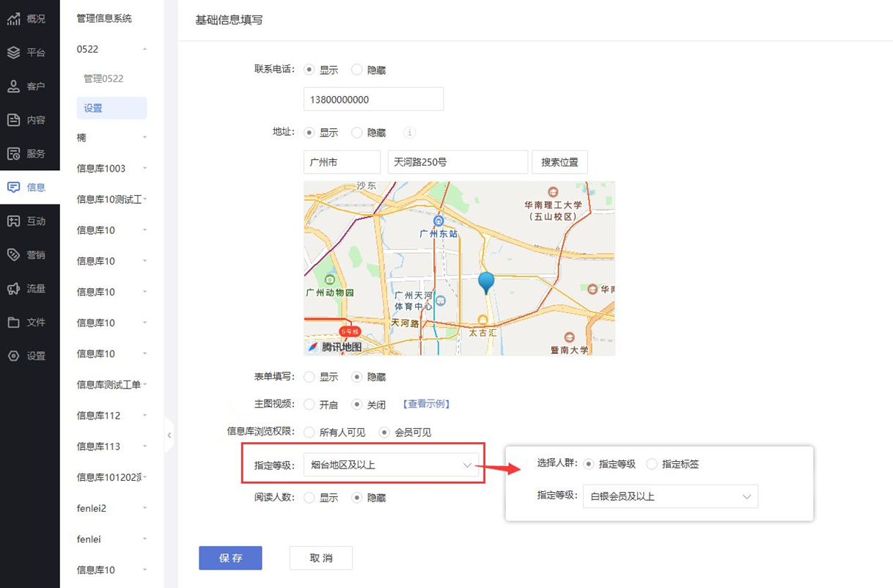Expand the 楠 tree group
This screenshot has width=893, height=588.
pyautogui.click(x=144, y=137)
